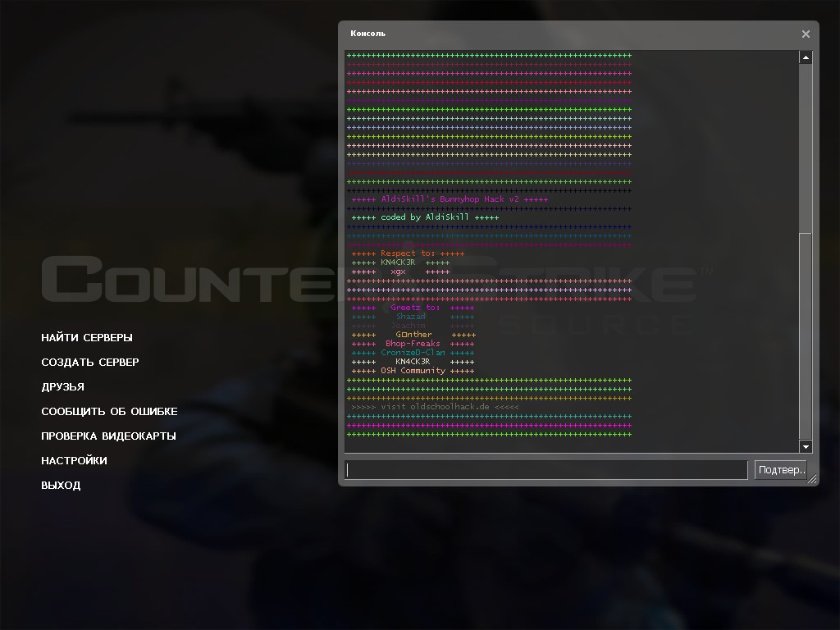Click the "Bhop-Freaks" console line
Screen dimensions: 840x630
(413, 344)
